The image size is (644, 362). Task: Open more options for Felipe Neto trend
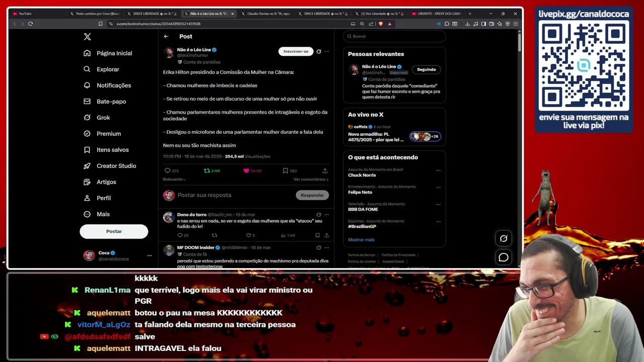tap(438, 187)
